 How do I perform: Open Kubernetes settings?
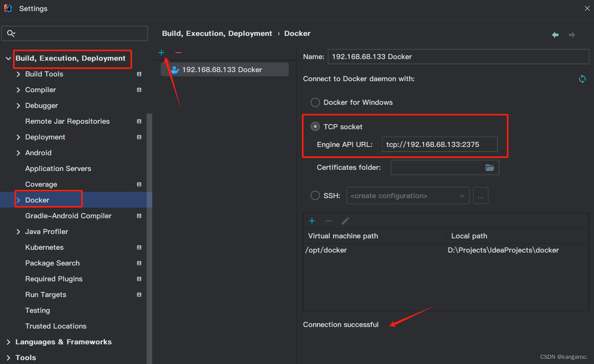tap(44, 247)
